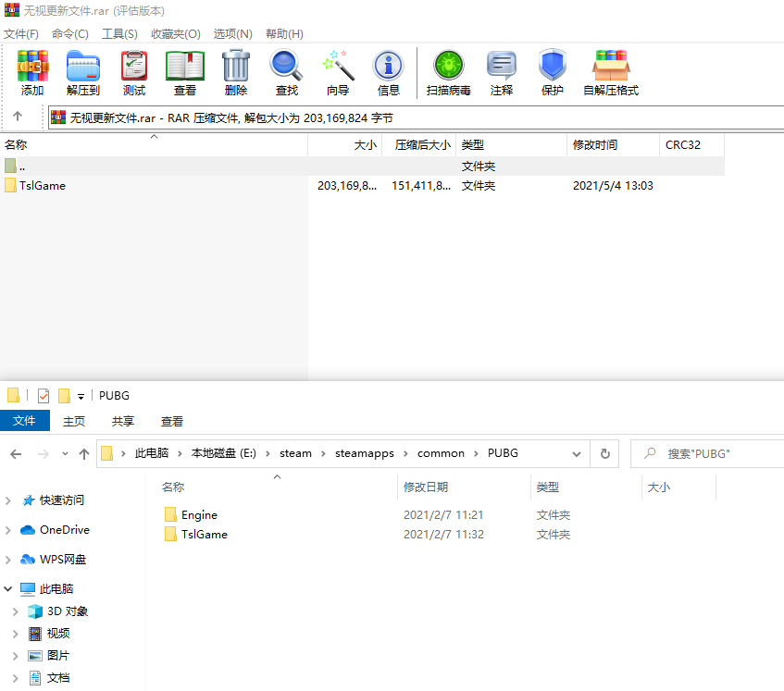Refresh the PUBG folder view
This screenshot has height=691, width=784.
(x=604, y=453)
